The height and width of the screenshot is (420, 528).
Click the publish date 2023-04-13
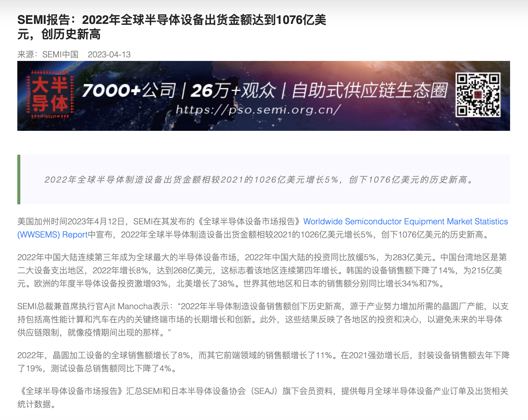pyautogui.click(x=109, y=54)
